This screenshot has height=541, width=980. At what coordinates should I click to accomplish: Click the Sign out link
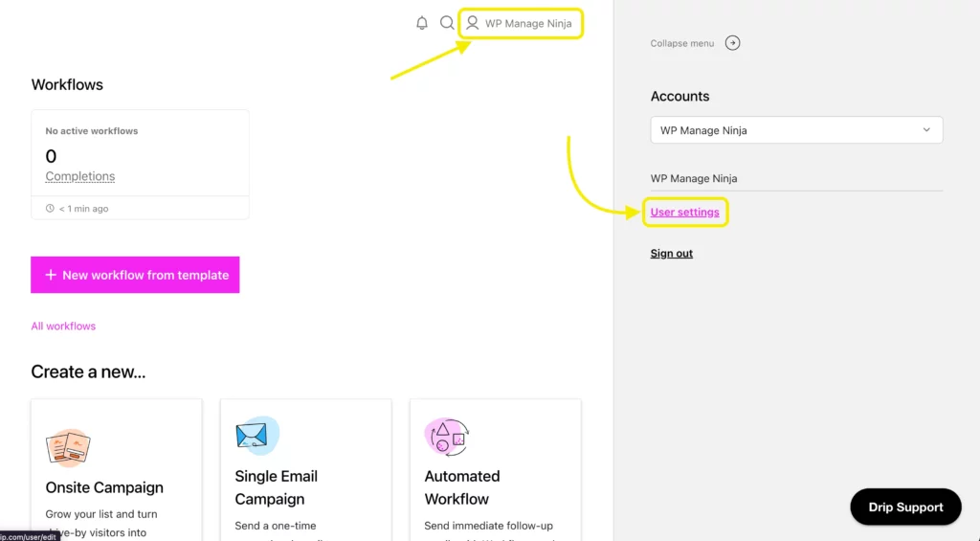coord(671,254)
